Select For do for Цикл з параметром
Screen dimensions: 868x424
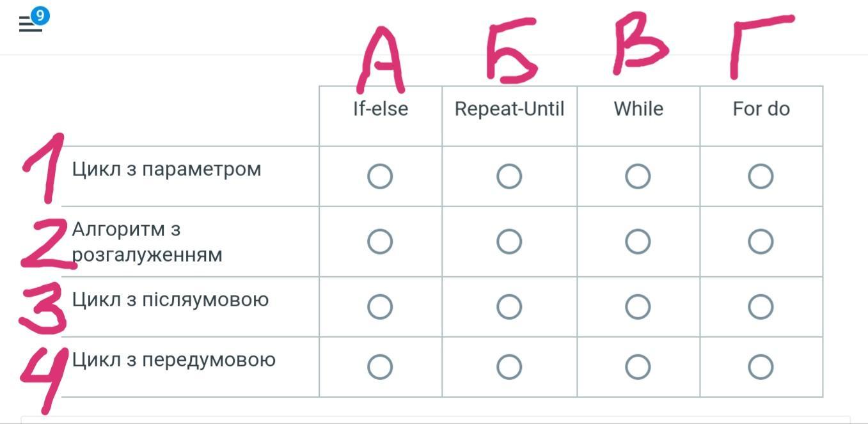pyautogui.click(x=761, y=176)
